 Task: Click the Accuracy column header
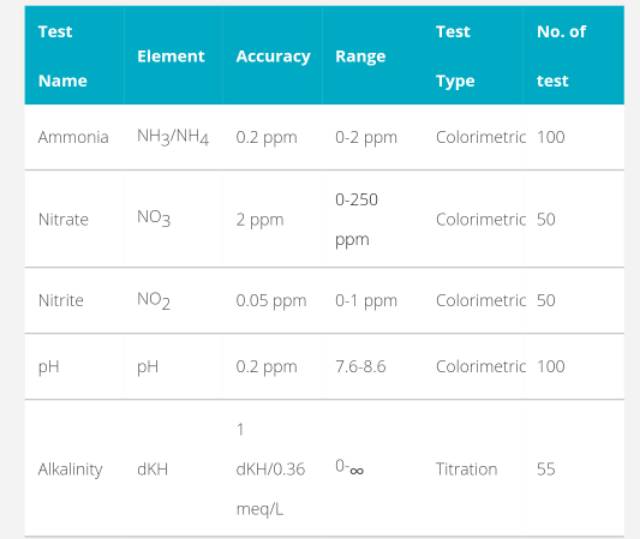point(272,57)
